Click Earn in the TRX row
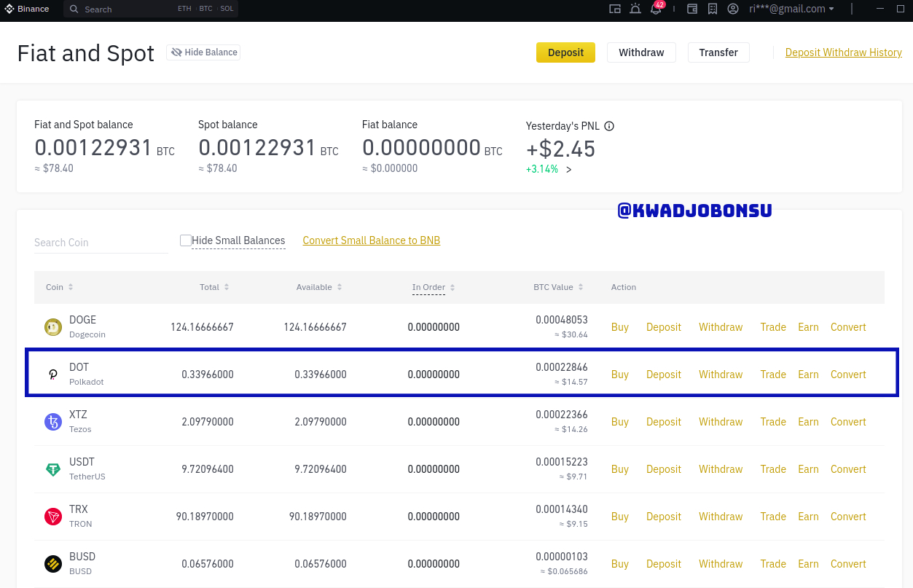This screenshot has width=913, height=588. tap(808, 517)
